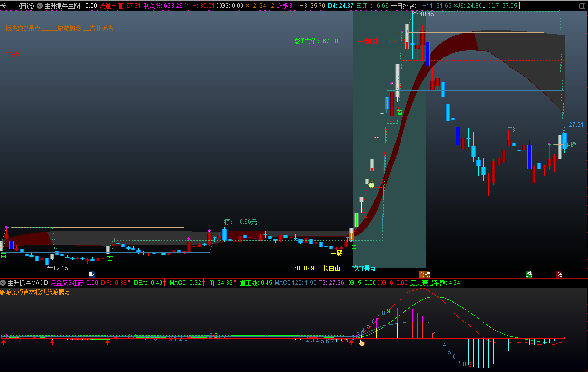The height and width of the screenshot is (372, 588).
Task: Click the green 跌 marker on the time axis
Action: 529,274
